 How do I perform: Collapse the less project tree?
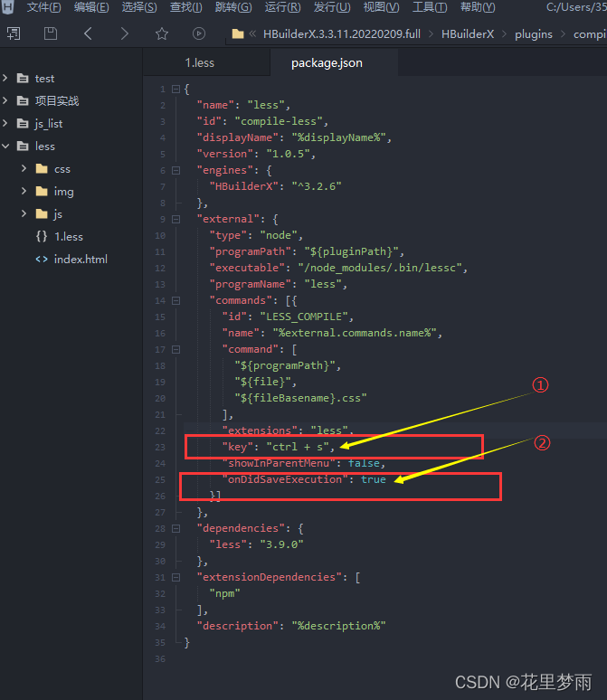point(5,146)
